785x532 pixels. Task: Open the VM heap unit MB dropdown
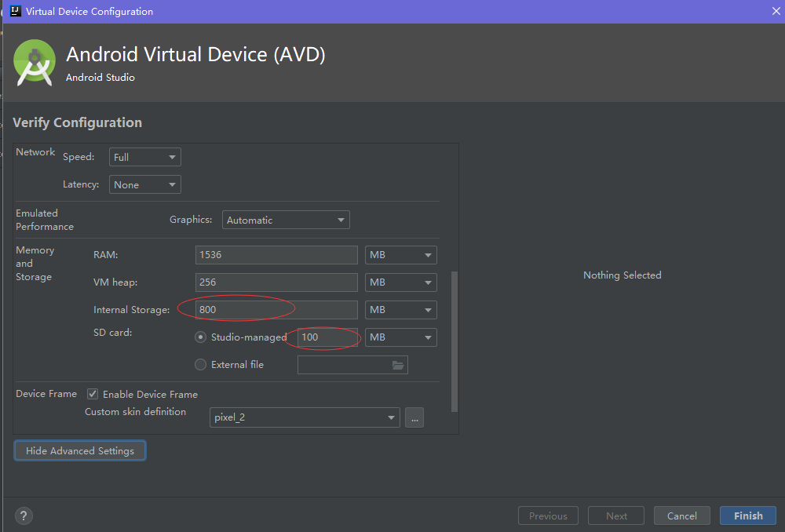[401, 282]
